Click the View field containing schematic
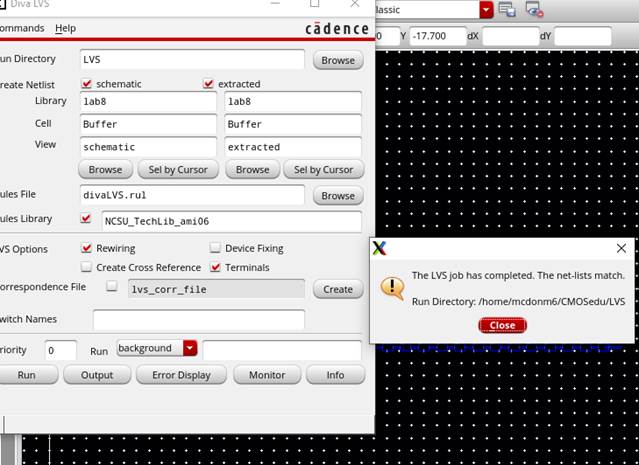Screen dimensions: 639x465 [148, 147]
